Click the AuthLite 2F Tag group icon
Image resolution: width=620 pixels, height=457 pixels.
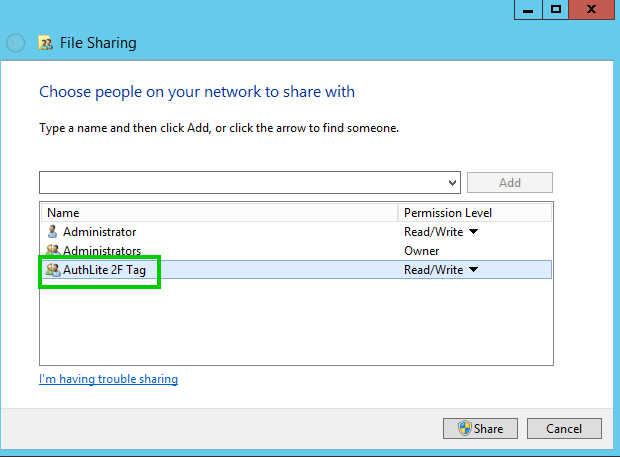click(53, 270)
